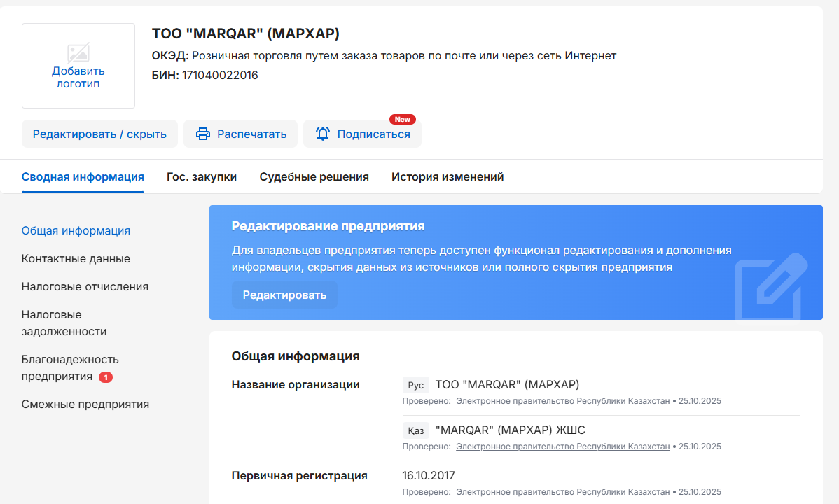Open the Налоговые отчисления section

click(85, 286)
